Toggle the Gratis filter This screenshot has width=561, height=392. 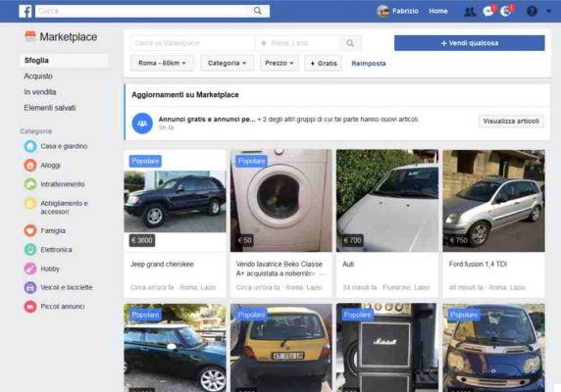pos(323,64)
